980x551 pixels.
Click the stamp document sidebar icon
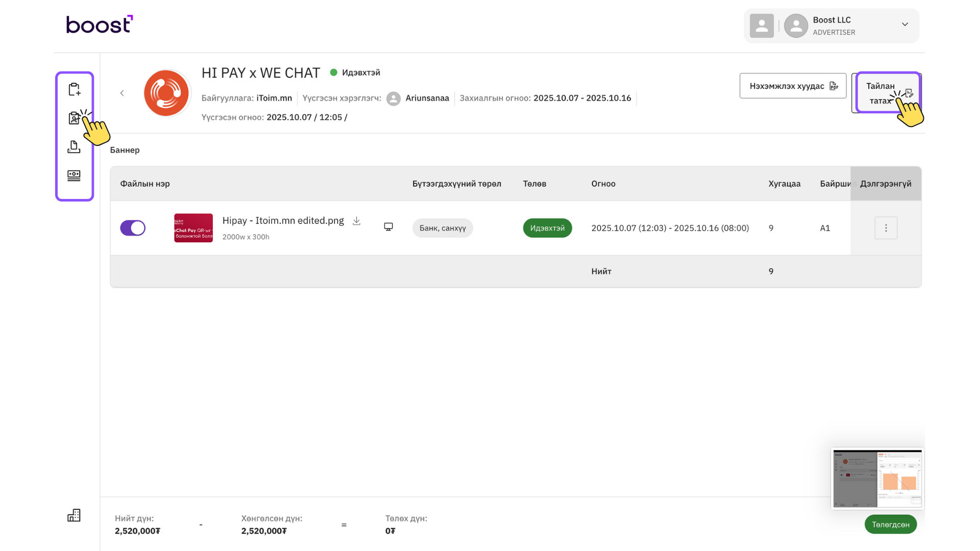tap(74, 147)
